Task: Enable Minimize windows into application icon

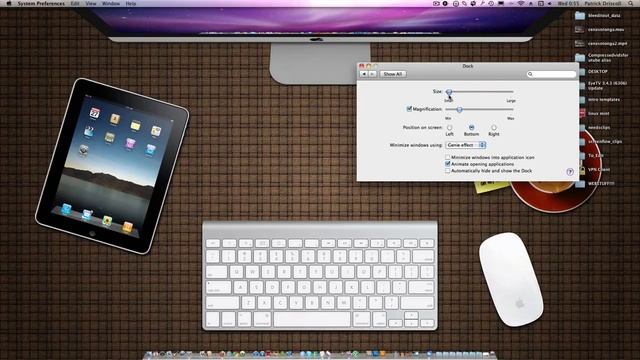Action: click(x=448, y=157)
